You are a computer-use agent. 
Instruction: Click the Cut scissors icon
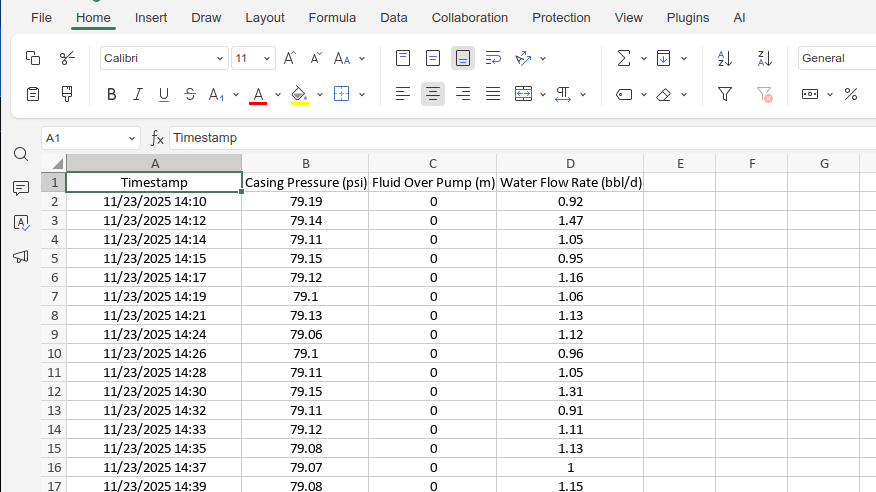[67, 58]
